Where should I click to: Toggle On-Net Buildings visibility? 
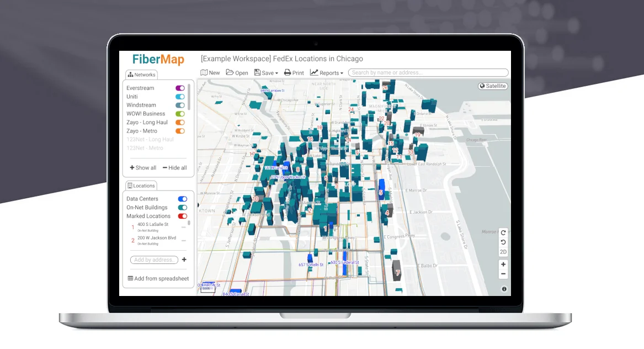(x=182, y=208)
